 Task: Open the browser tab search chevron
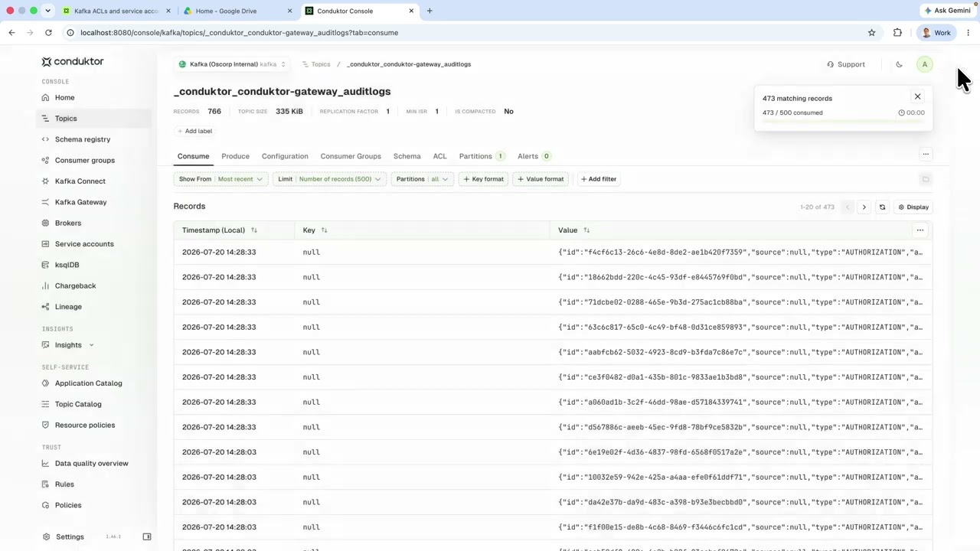coord(47,11)
